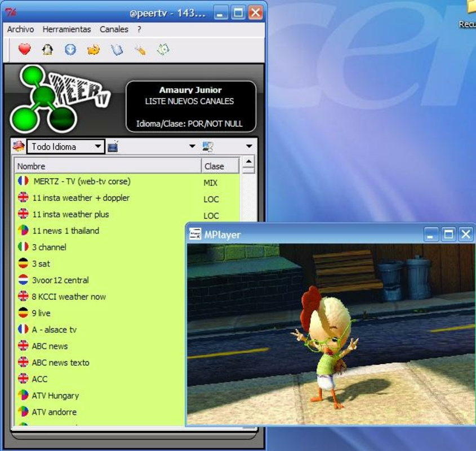The image size is (476, 451).
Task: Click the @peertv window title icon
Action: [x=11, y=12]
